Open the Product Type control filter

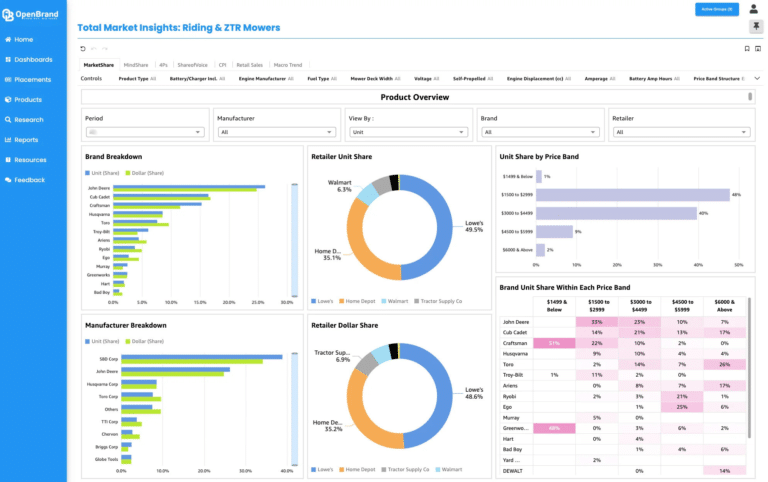(137, 78)
